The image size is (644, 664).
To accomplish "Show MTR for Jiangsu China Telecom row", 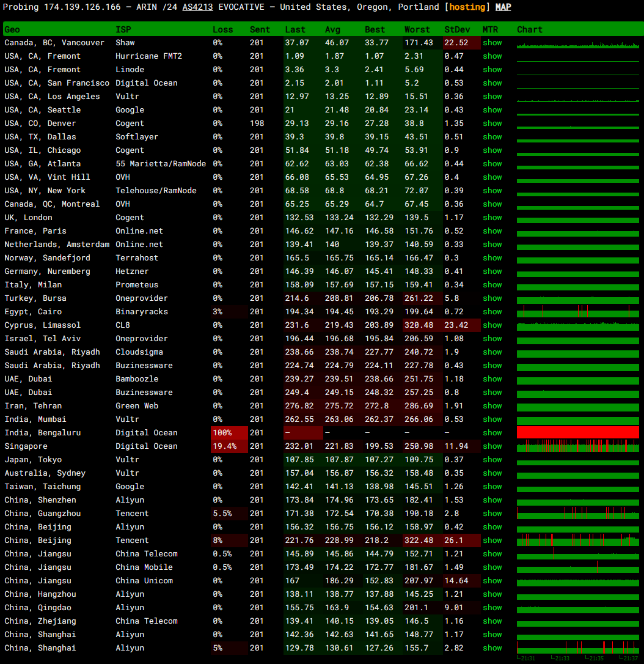I will [x=492, y=554].
